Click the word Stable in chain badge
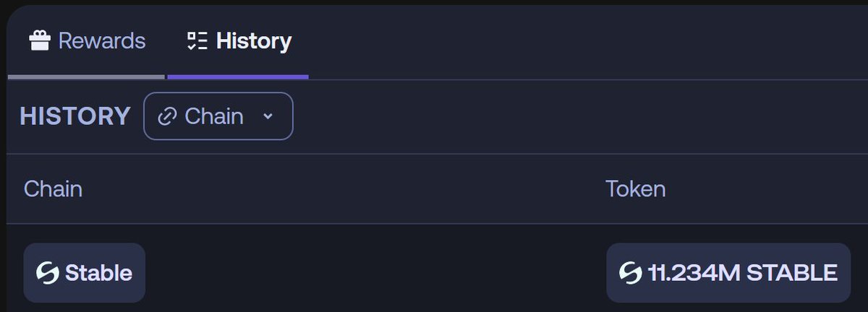 coord(98,273)
